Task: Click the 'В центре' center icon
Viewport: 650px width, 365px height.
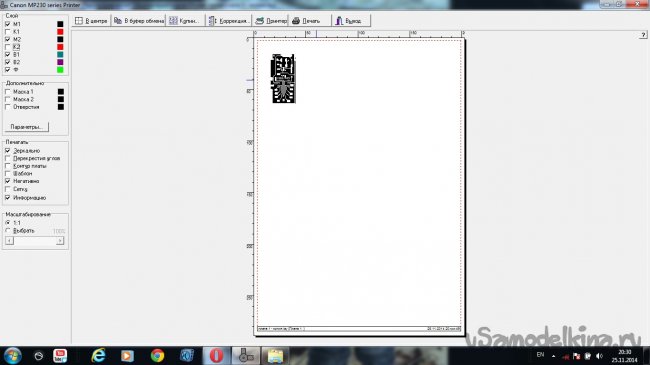Action: (x=79, y=21)
